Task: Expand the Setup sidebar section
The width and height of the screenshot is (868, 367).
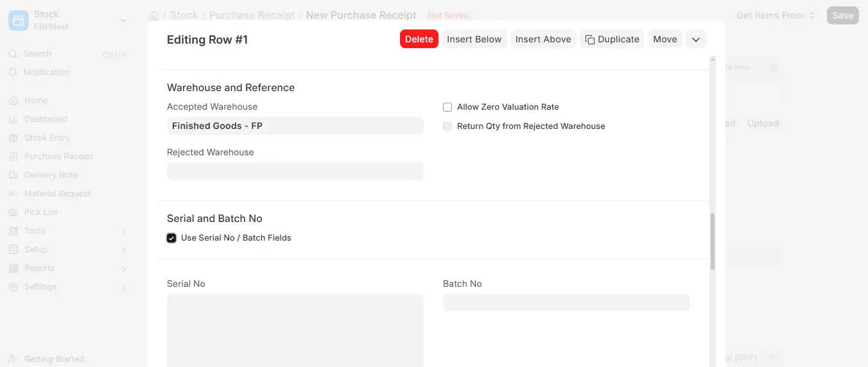Action: 124,250
